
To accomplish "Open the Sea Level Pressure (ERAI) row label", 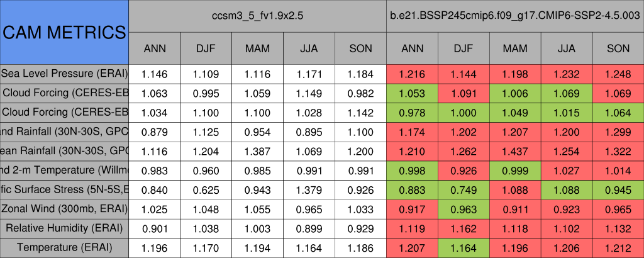I will coord(64,74).
